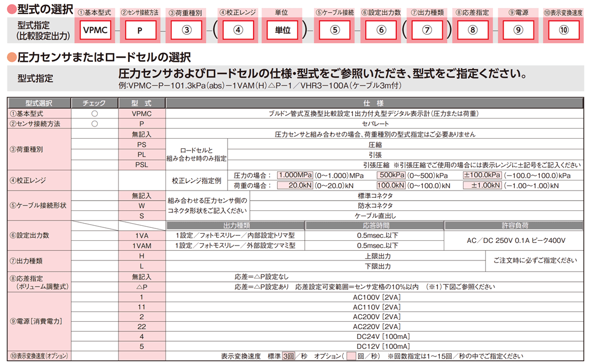Select the ⑦ box between the parentheses
The width and height of the screenshot is (589, 364).
pos(427,30)
